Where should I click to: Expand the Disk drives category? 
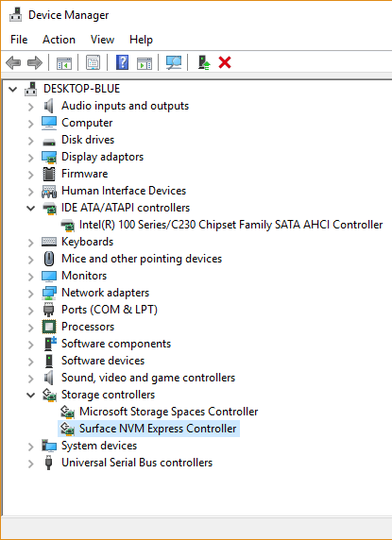click(x=30, y=140)
